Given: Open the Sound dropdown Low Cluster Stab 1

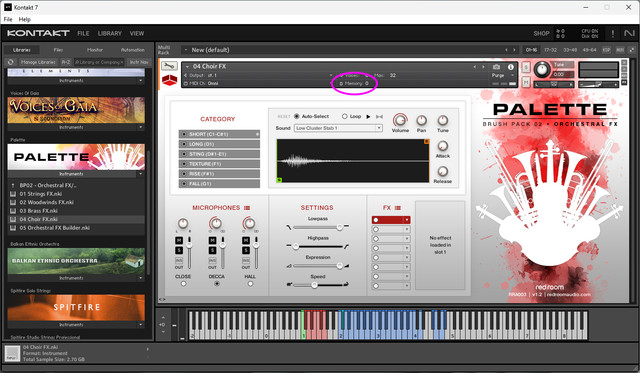Looking at the screenshot, I should pyautogui.click(x=338, y=128).
